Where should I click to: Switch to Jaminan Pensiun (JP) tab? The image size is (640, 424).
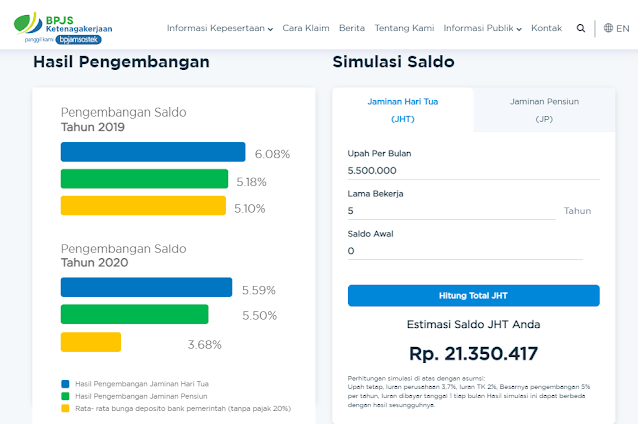pos(544,110)
